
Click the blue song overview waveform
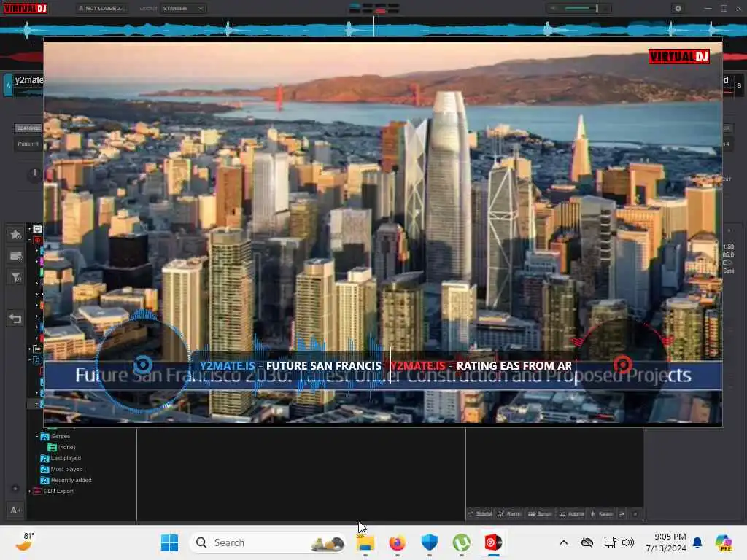tap(373, 29)
